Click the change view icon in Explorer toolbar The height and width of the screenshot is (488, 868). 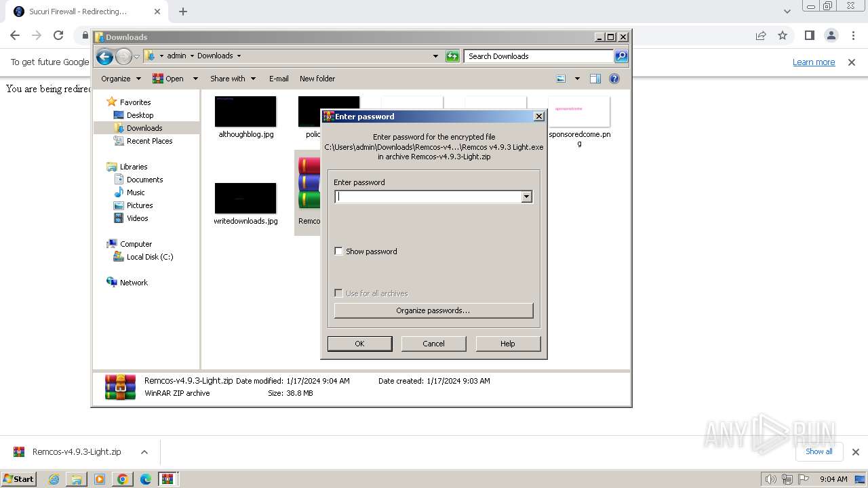(x=561, y=79)
